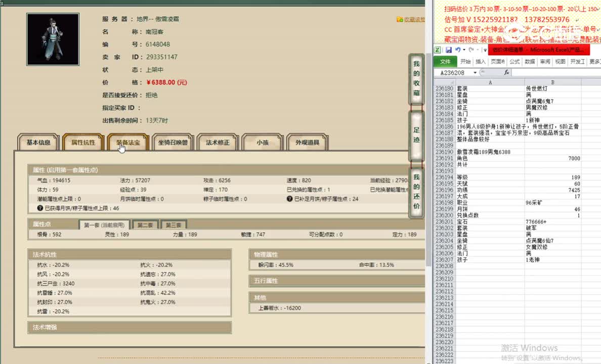Image resolution: width=601 pixels, height=364 pixels.
Task: Click the seller ID 293351147
Action: 162,57
